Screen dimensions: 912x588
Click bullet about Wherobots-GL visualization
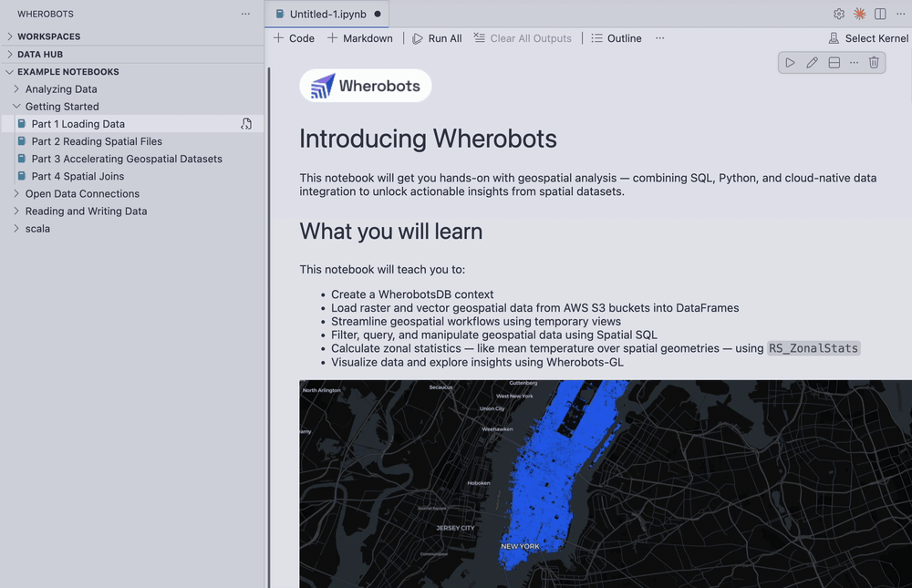pyautogui.click(x=477, y=362)
